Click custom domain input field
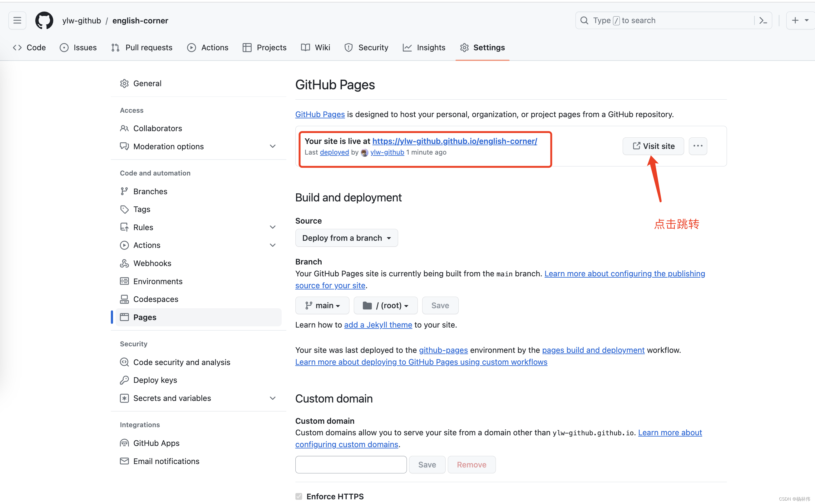The image size is (815, 504). 351,464
